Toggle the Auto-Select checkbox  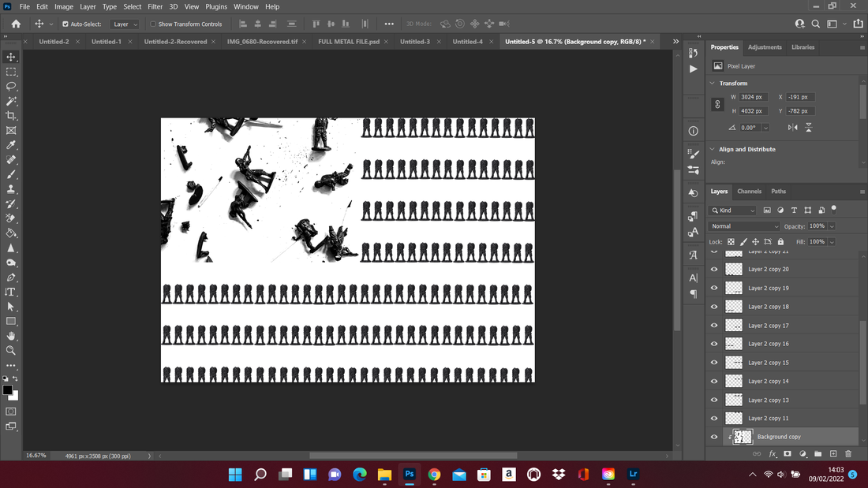click(x=65, y=24)
